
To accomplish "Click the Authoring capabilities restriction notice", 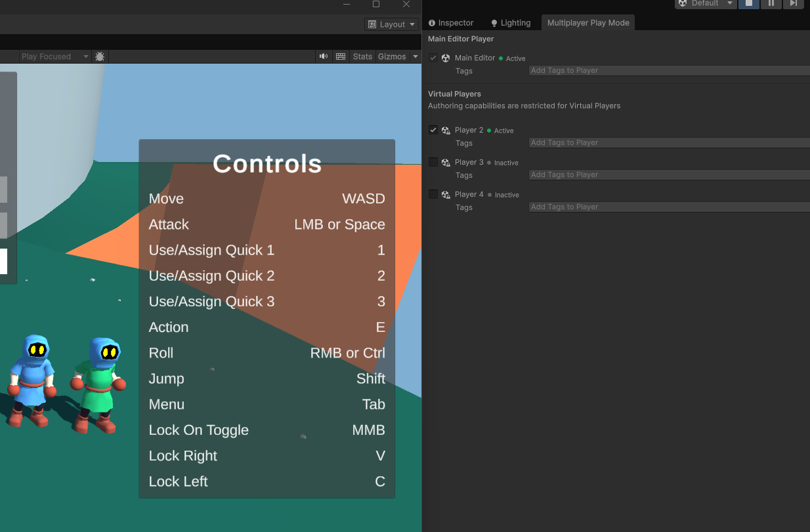I will tap(524, 106).
